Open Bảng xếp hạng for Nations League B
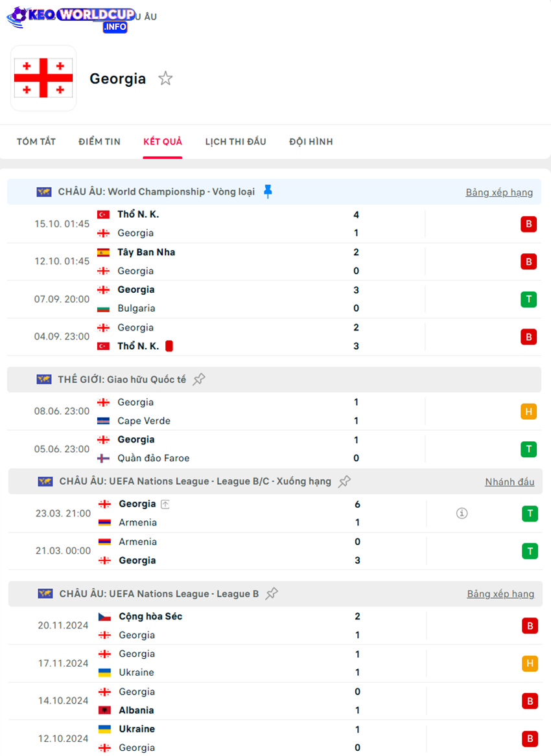This screenshot has height=756, width=551. [x=500, y=594]
